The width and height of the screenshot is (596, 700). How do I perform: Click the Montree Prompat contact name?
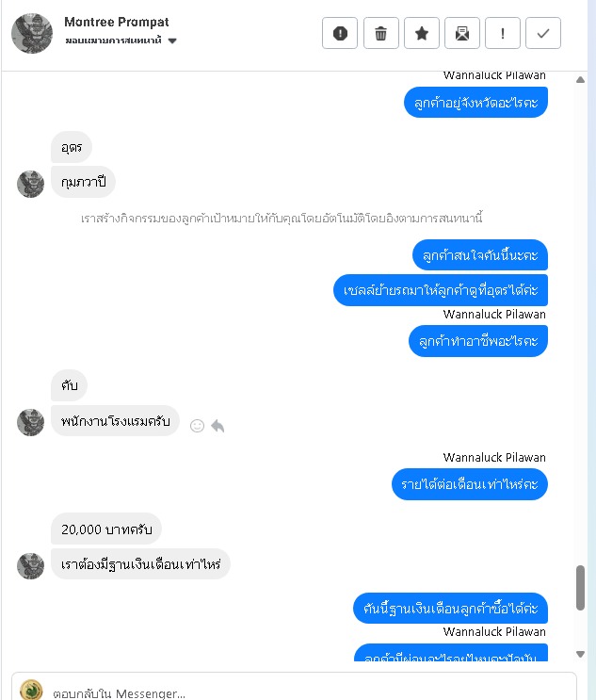point(117,22)
